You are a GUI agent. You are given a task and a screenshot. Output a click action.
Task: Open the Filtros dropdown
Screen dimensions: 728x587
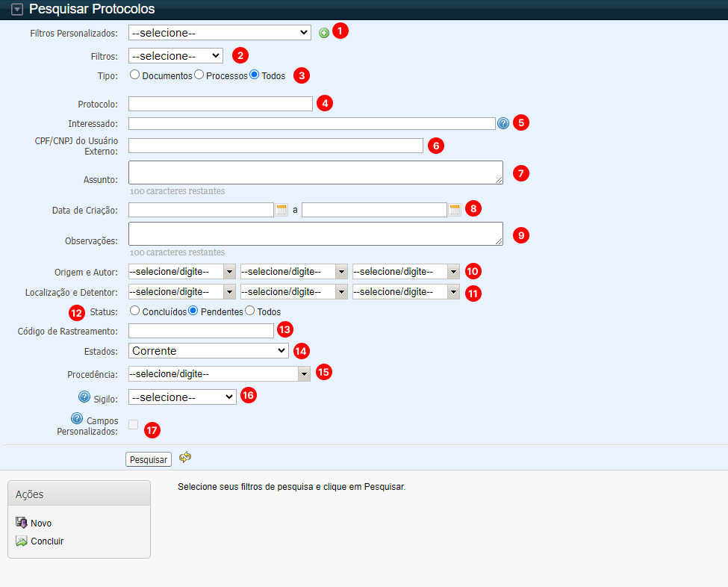click(175, 56)
